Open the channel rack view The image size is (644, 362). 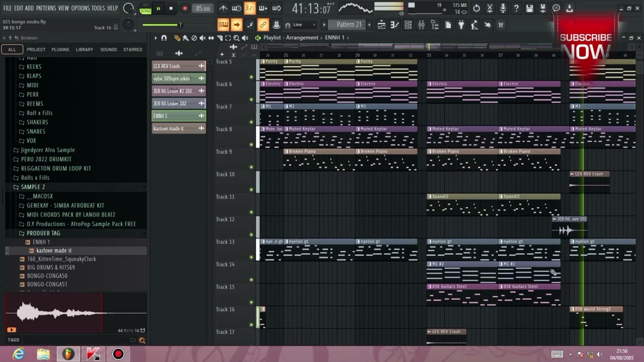(x=408, y=25)
